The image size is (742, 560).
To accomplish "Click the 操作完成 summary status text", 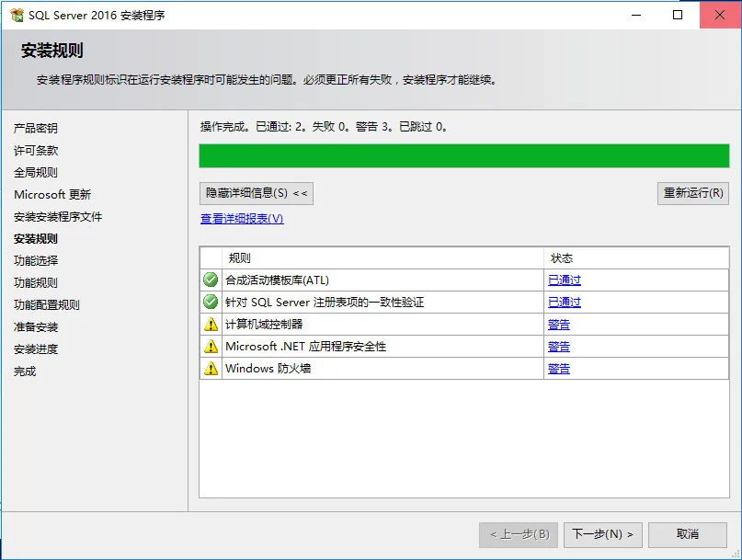I will click(x=324, y=127).
